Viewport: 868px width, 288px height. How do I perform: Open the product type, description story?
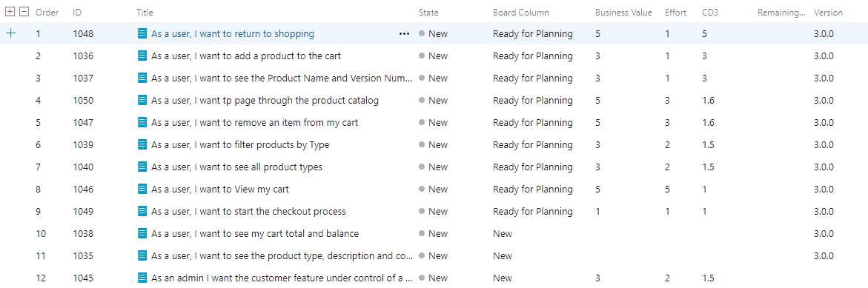pyautogui.click(x=282, y=255)
